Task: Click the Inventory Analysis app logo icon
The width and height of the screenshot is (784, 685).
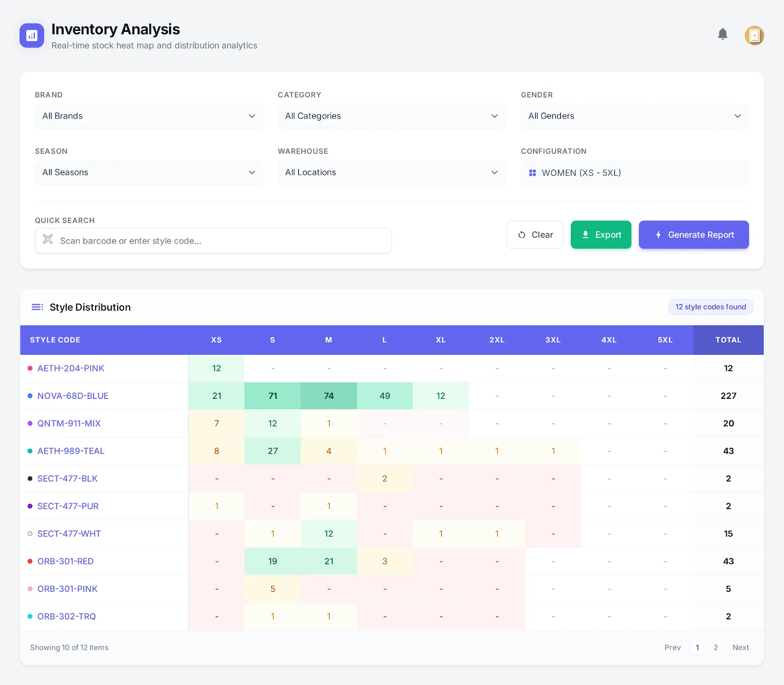Action: click(x=31, y=35)
